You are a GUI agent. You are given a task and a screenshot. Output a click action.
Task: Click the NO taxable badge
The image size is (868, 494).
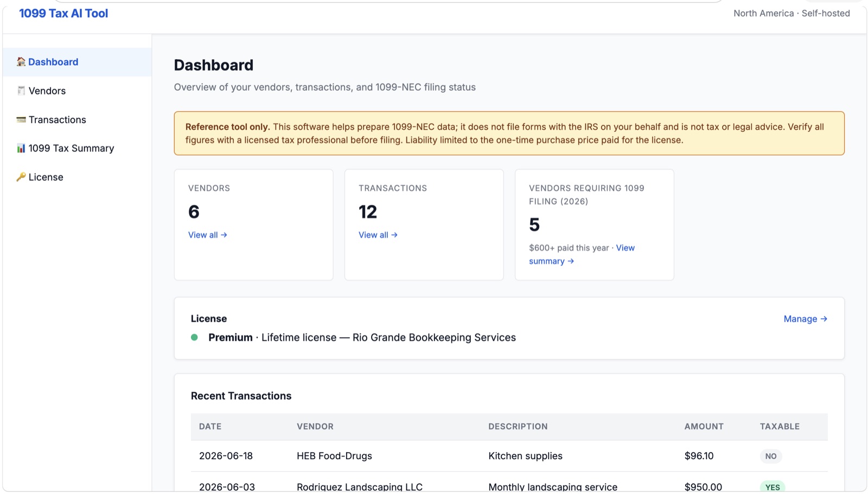(771, 456)
